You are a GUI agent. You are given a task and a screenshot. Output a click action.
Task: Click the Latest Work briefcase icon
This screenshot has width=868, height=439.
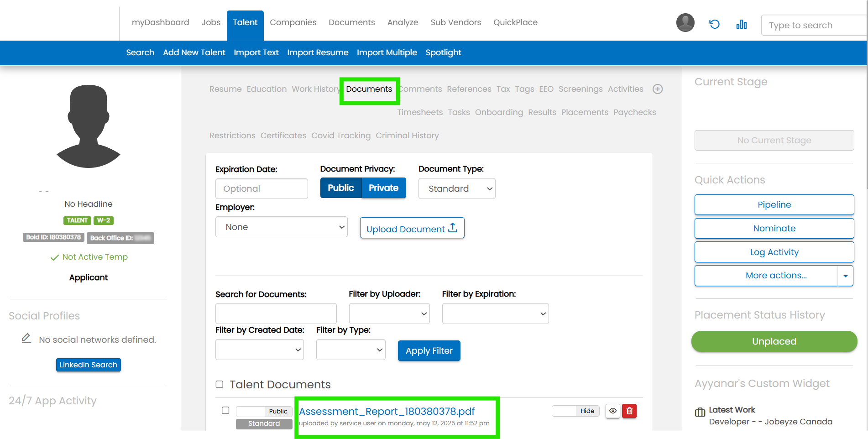click(x=700, y=413)
